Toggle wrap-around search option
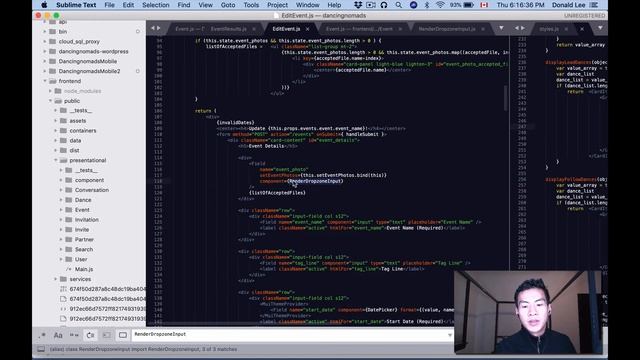This screenshot has height=360, width=640. pyautogui.click(x=90, y=335)
